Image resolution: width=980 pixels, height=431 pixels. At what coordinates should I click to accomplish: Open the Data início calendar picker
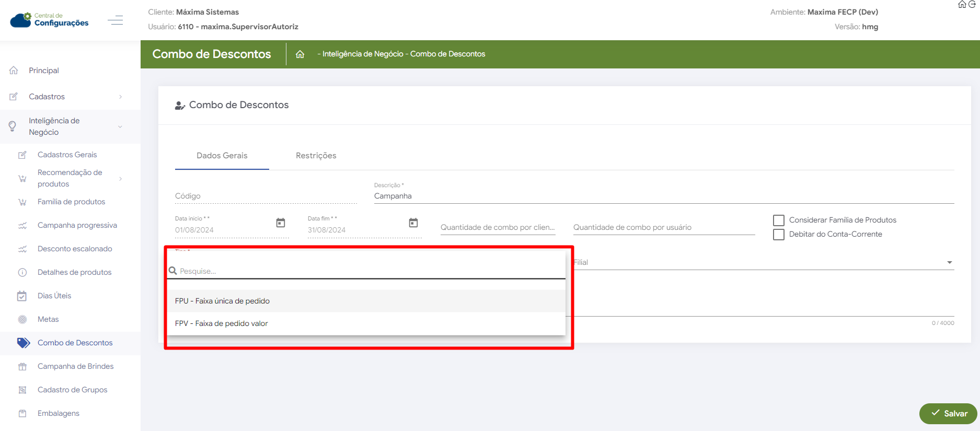(x=281, y=223)
